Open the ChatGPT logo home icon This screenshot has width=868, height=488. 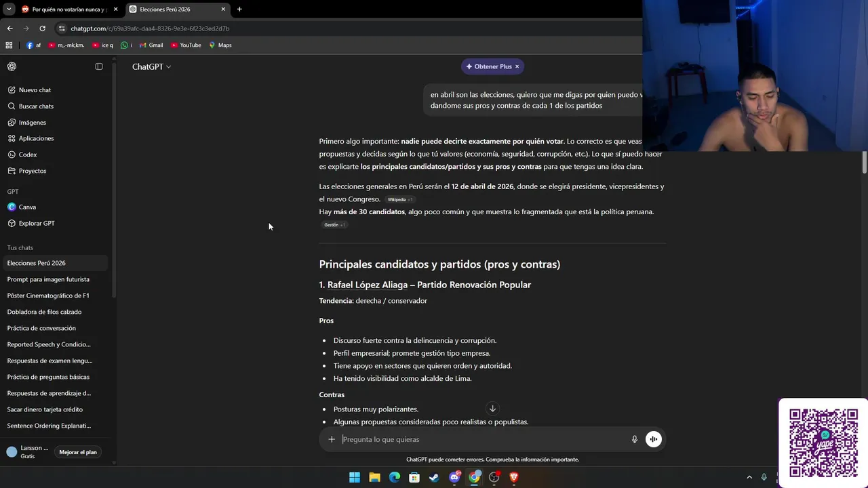(12, 66)
